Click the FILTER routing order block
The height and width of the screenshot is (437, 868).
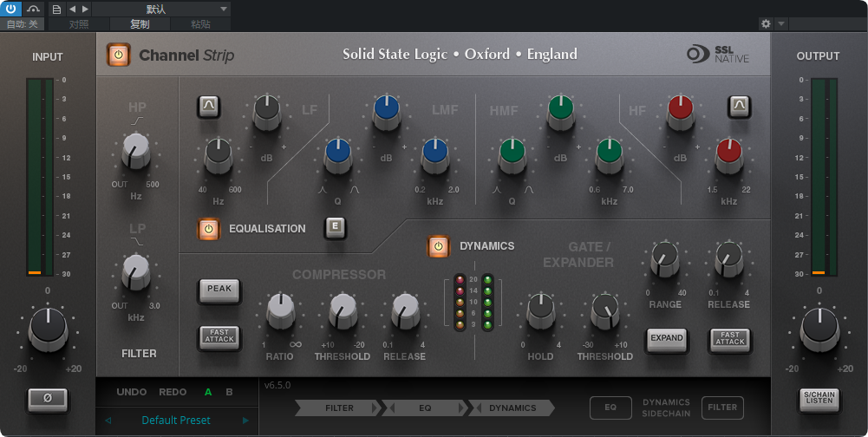pyautogui.click(x=339, y=408)
